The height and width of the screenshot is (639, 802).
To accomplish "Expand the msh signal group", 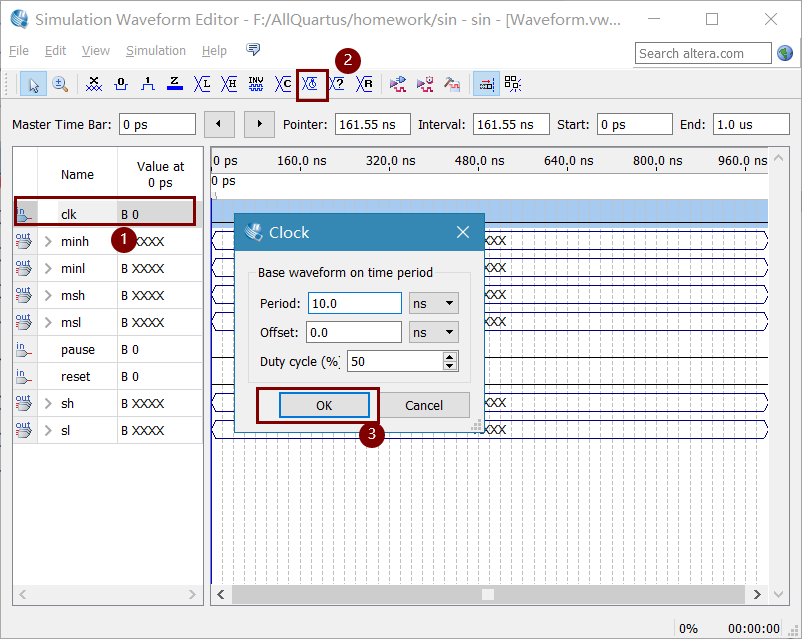I will tap(48, 296).
